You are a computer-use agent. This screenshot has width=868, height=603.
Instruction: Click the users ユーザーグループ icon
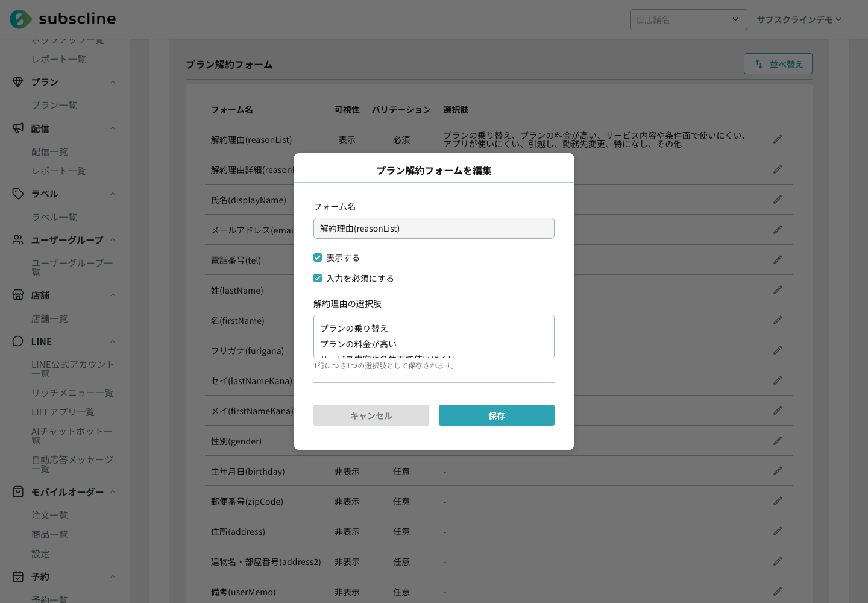click(18, 240)
